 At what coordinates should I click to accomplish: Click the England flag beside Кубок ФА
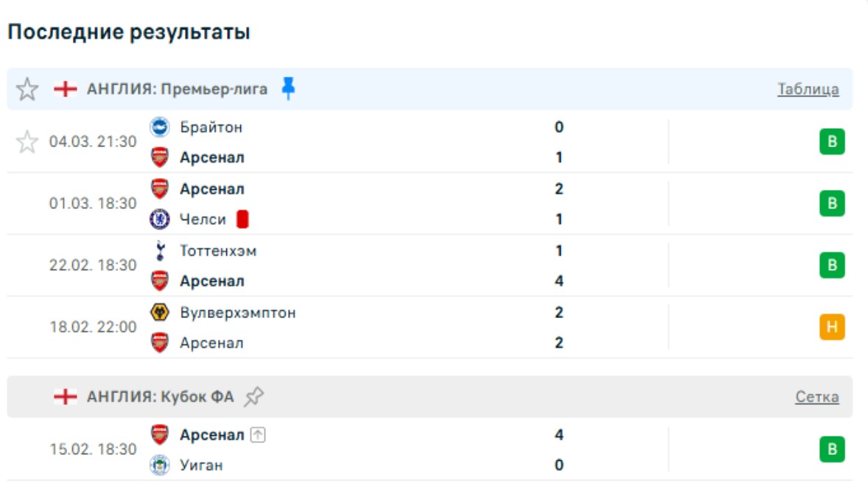pos(66,398)
